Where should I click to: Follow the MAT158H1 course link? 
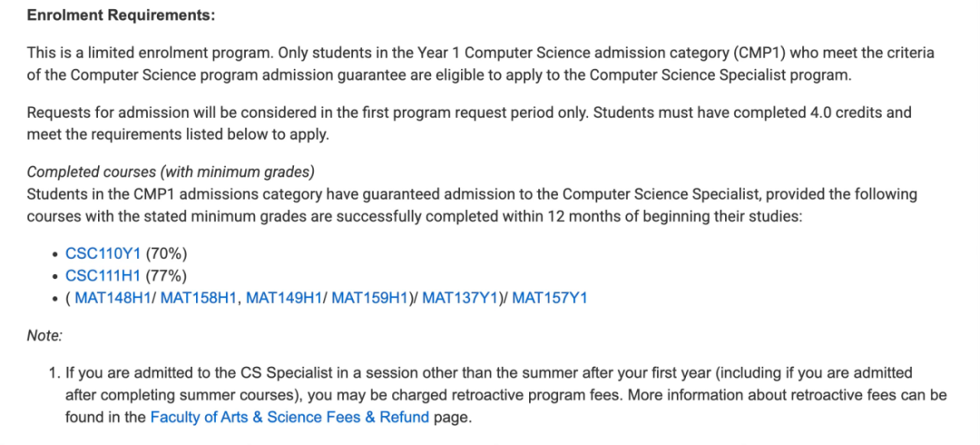coord(199,299)
